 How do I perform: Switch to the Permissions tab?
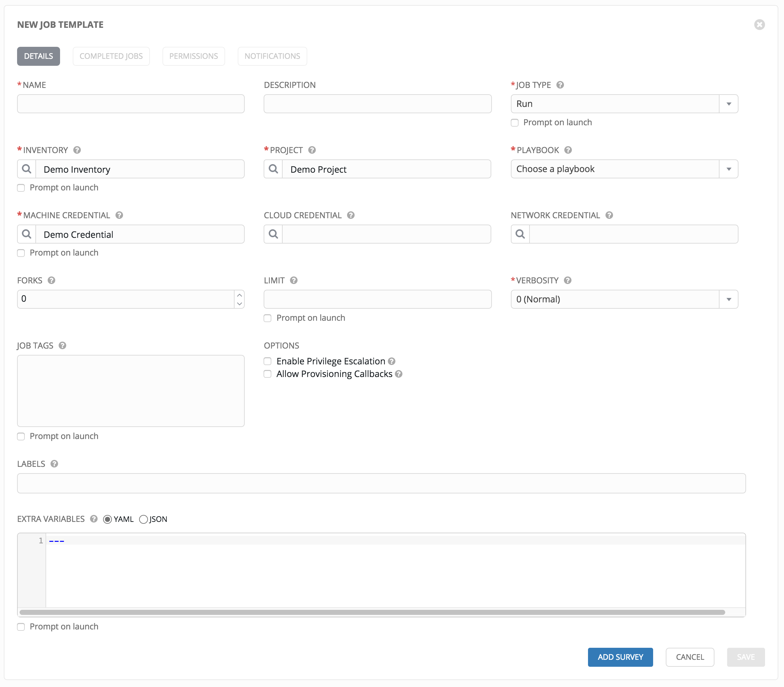193,56
